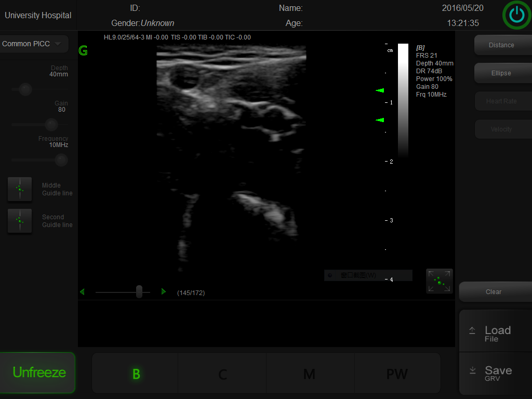
Task: Click Load File button
Action: click(x=496, y=334)
